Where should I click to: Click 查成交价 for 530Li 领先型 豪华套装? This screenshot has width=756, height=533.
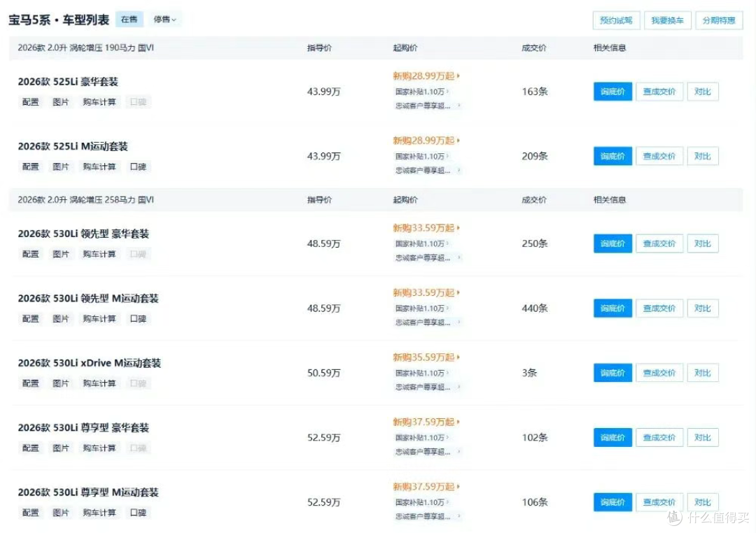pyautogui.click(x=659, y=243)
